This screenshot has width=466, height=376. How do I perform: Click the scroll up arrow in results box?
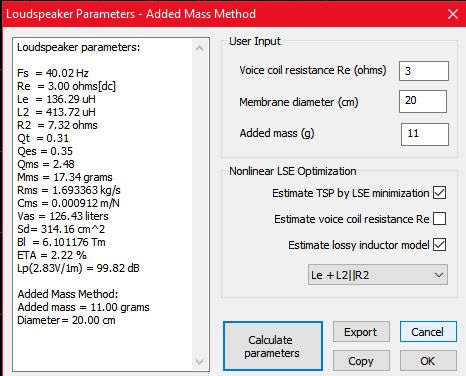click(199, 49)
